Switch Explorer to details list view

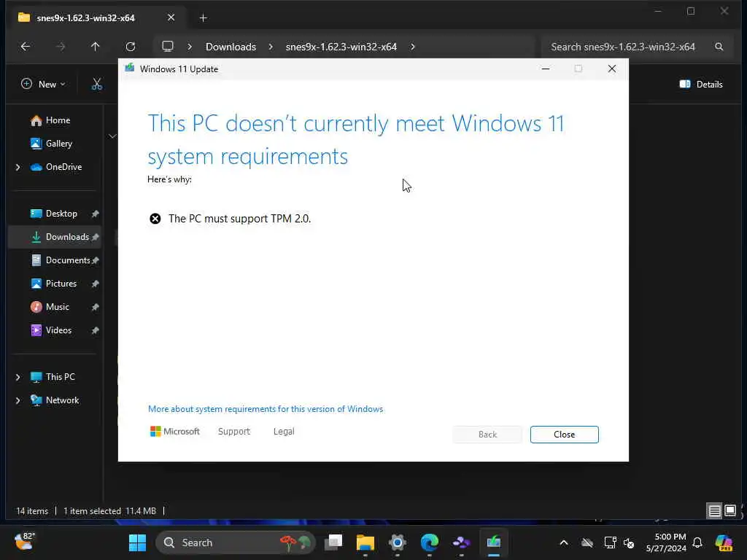(714, 511)
